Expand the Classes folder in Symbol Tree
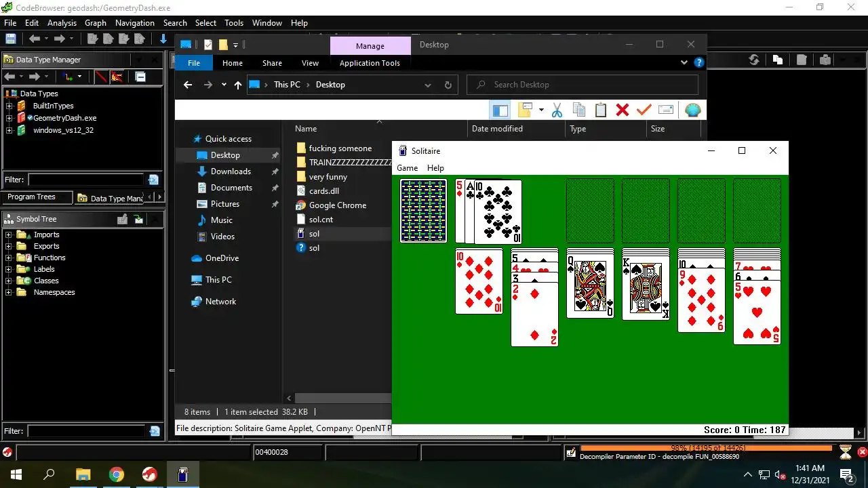Screen dimensions: 868x488 point(9,281)
